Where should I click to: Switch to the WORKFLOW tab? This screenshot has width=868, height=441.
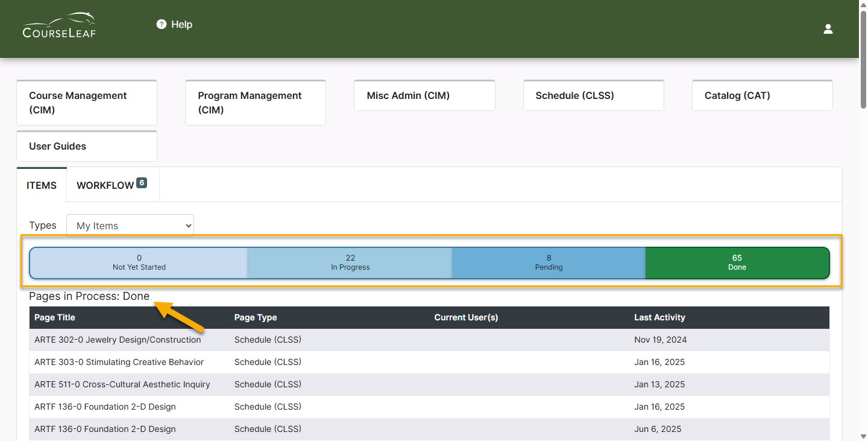coord(105,185)
